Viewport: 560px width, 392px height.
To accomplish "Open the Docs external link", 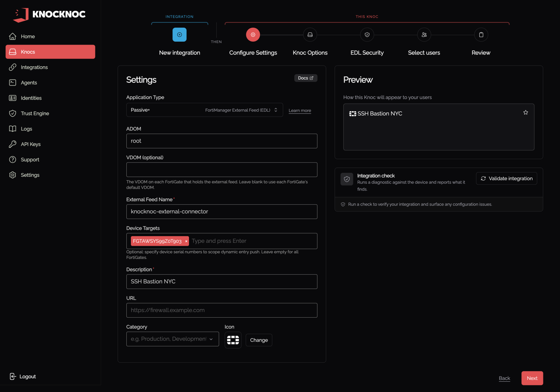I will tap(306, 78).
